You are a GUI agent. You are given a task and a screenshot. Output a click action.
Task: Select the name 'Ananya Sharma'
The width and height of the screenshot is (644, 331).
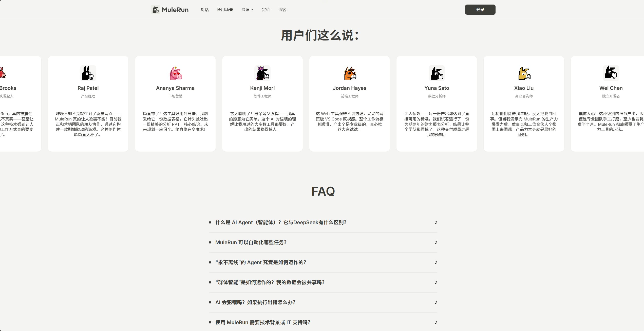click(x=175, y=88)
